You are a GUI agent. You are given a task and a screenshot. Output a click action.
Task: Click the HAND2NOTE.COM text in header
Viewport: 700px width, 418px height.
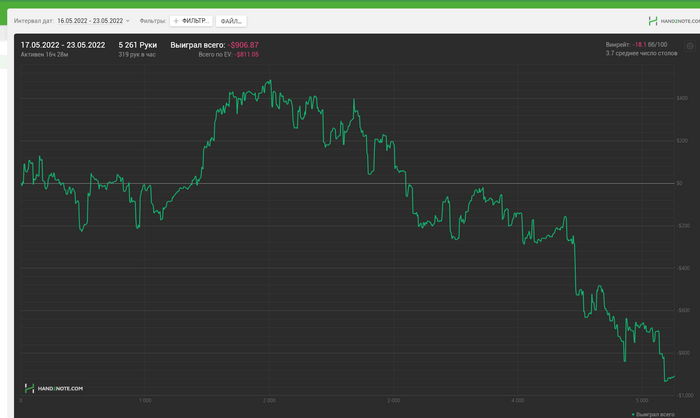tap(676, 20)
